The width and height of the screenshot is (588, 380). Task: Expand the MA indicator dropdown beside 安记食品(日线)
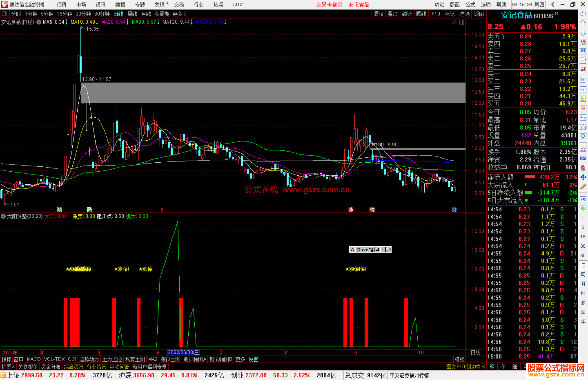pos(39,22)
